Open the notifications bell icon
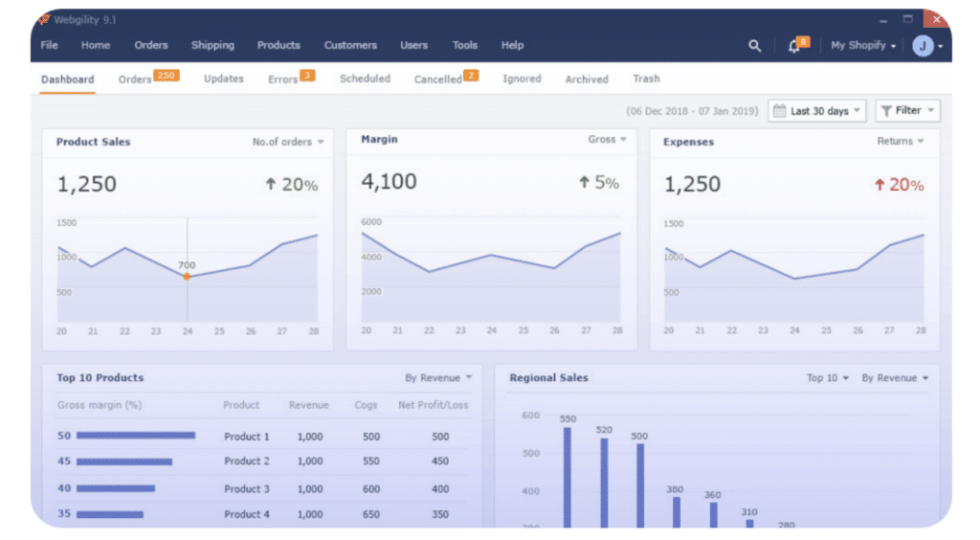This screenshot has height=540, width=980. click(x=793, y=46)
